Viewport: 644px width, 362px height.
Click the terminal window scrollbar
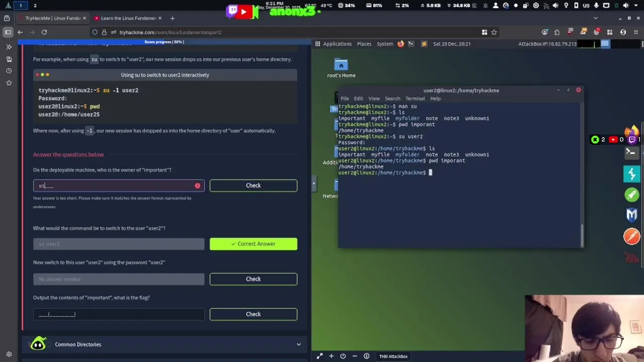tap(582, 235)
